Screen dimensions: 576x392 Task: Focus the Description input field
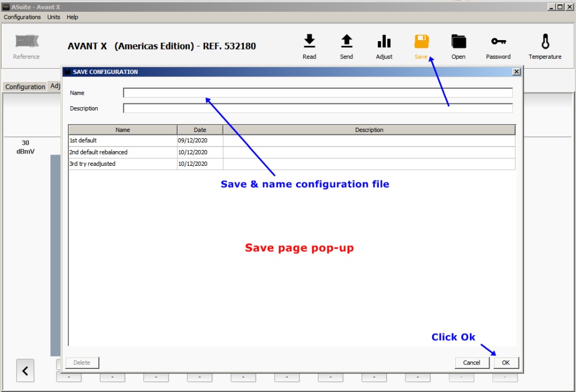(x=318, y=108)
